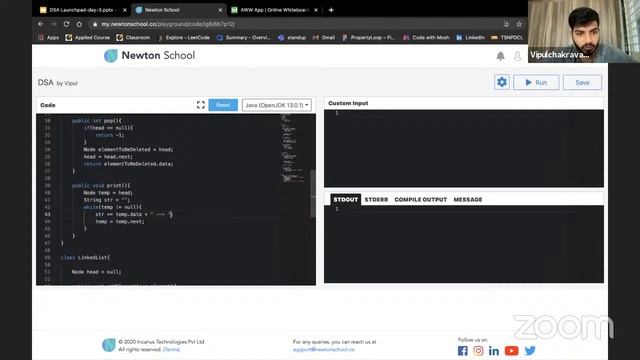The image size is (640, 360).
Task: Click the 'temp = temp.next;' code line
Action: (x=120, y=222)
